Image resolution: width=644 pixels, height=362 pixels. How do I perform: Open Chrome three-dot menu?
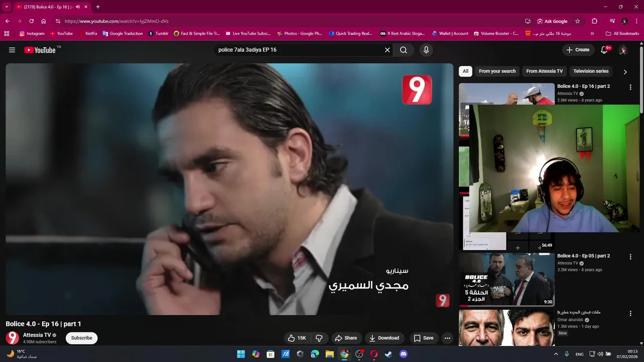pos(636,21)
